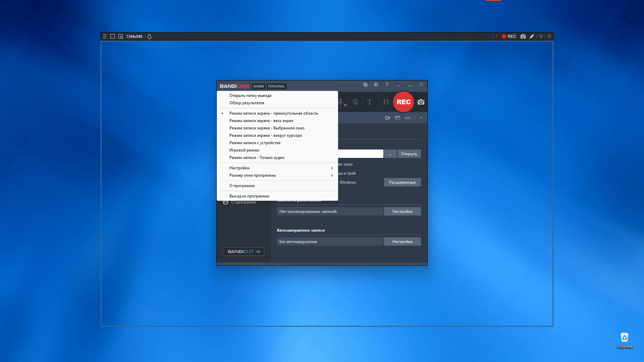Viewport: 644px width, 362px height.
Task: Click the video tab camcorder icon
Action: [x=387, y=118]
